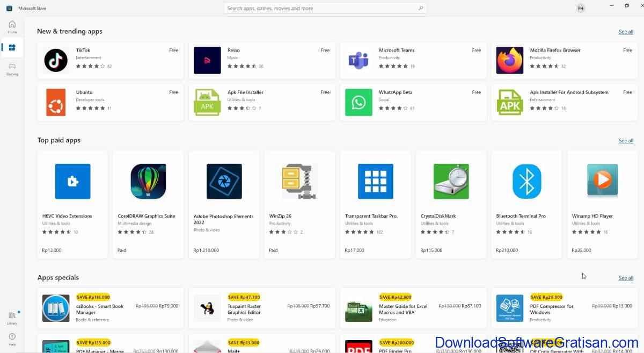Select the WinZip 26 icon
This screenshot has width=644, height=353.
[x=299, y=182]
